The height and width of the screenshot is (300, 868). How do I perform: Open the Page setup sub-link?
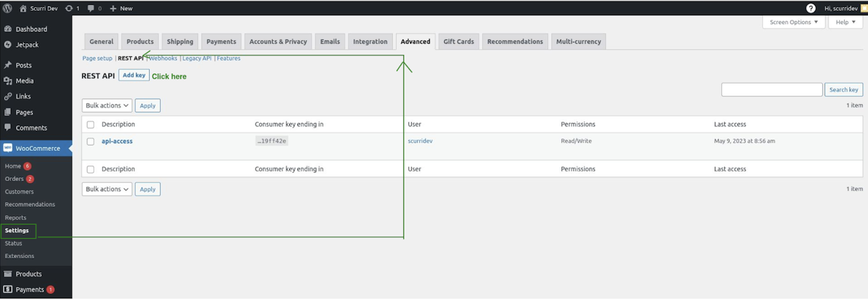97,58
